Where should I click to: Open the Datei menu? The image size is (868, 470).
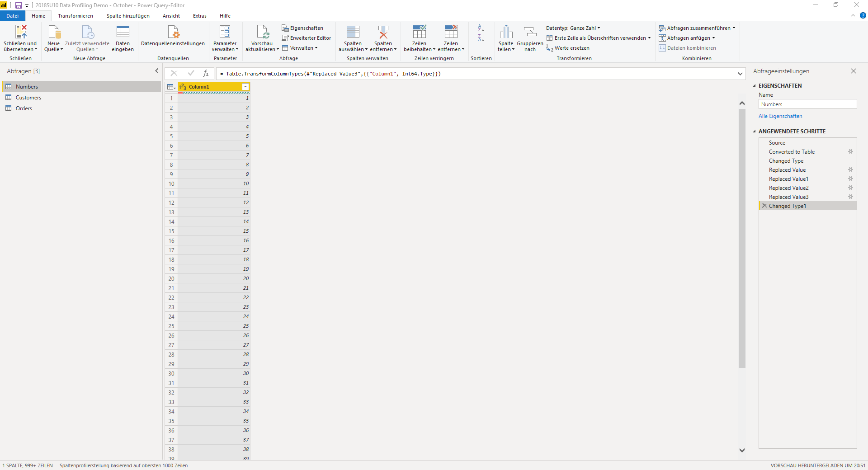tap(13, 16)
